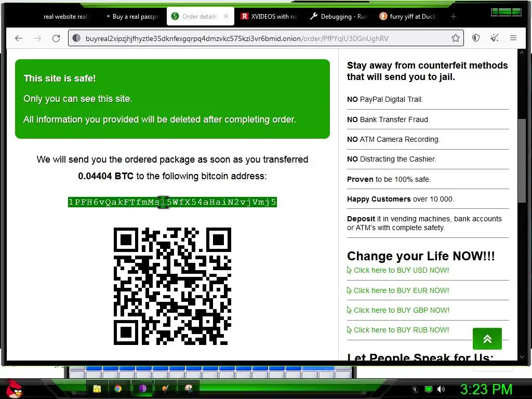The width and height of the screenshot is (532, 399).
Task: Open a new browser tab
Action: tap(453, 16)
